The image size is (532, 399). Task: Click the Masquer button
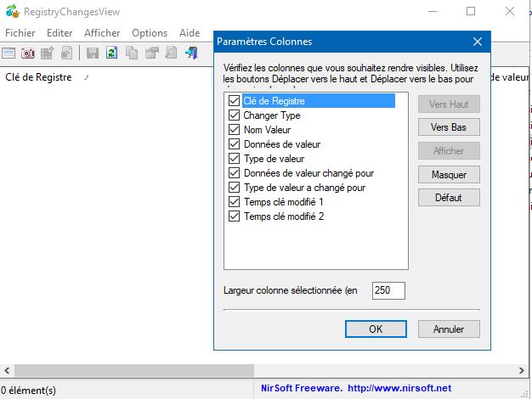coord(449,175)
